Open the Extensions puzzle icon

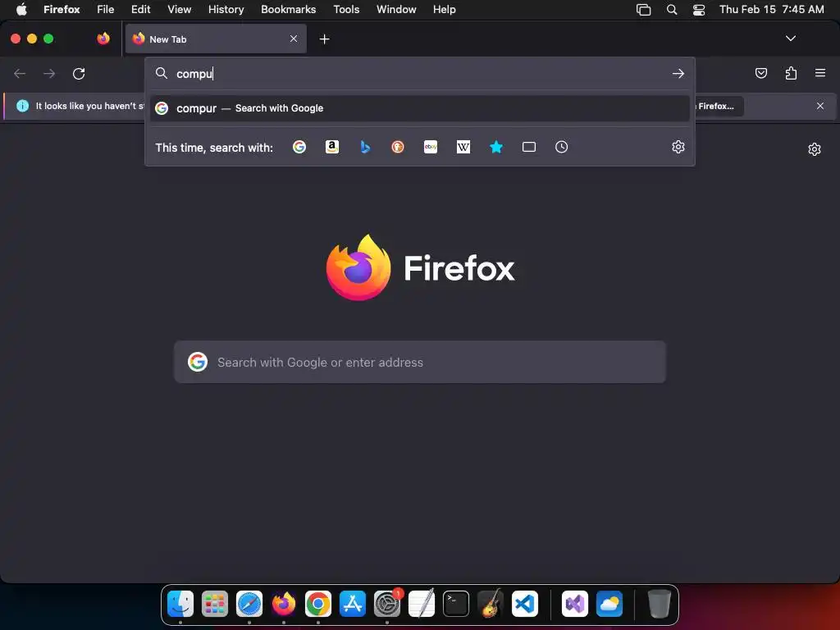tap(791, 73)
